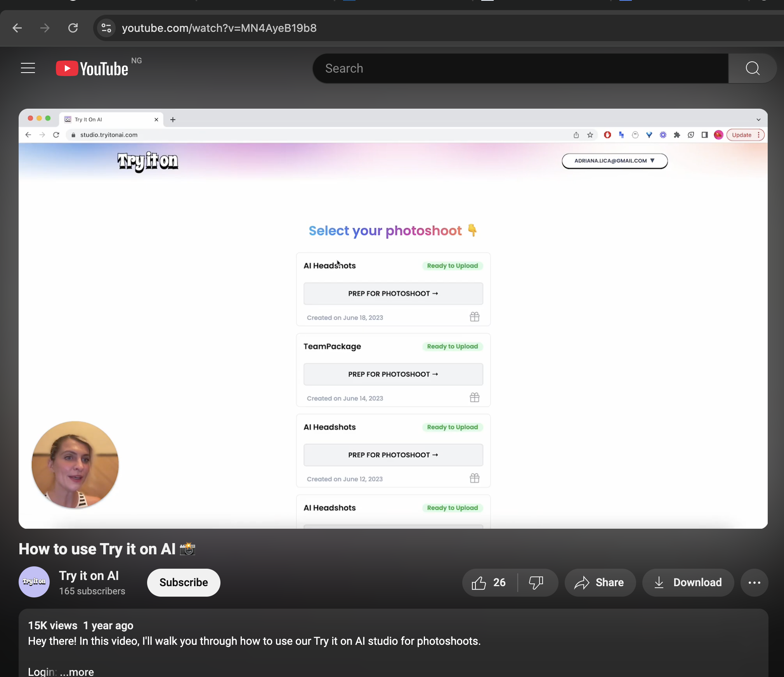Expand description by clicking ...more

point(77,672)
